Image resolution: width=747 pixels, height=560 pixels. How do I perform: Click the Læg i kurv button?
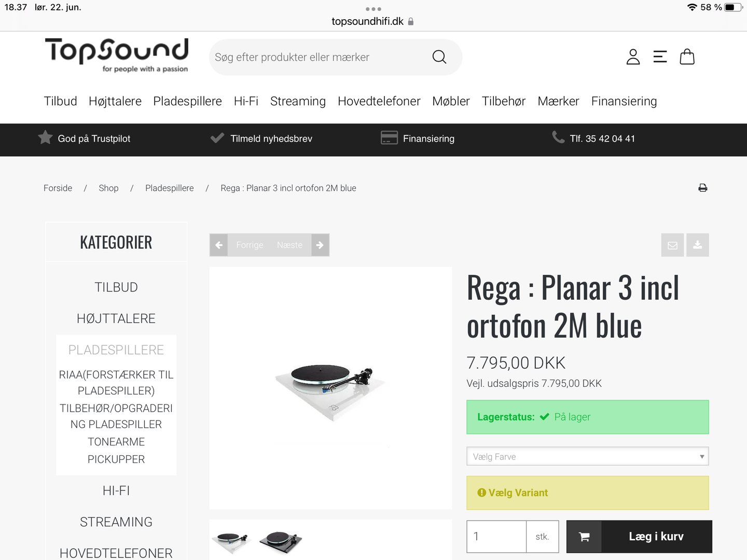point(639,537)
